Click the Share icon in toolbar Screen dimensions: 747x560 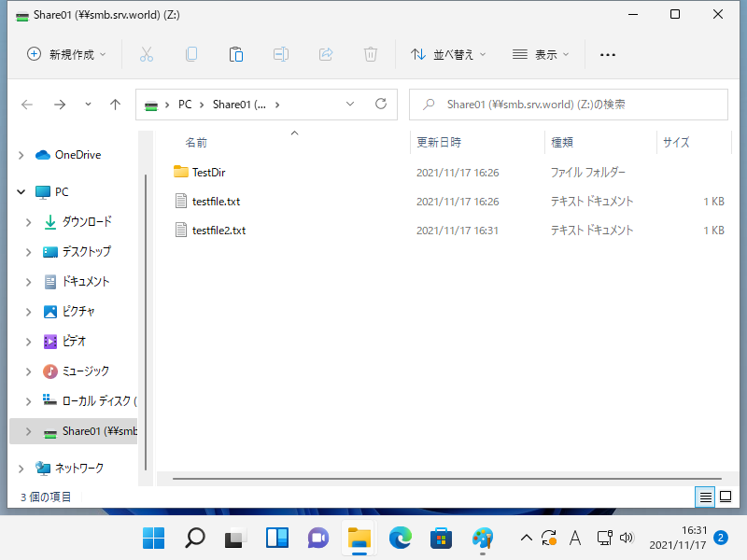pos(326,54)
